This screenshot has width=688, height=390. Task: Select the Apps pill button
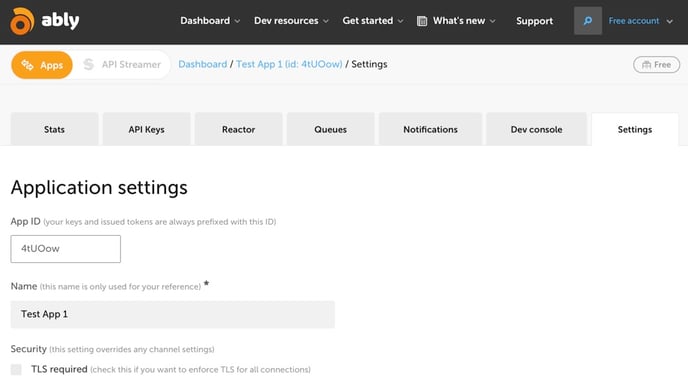click(x=42, y=65)
